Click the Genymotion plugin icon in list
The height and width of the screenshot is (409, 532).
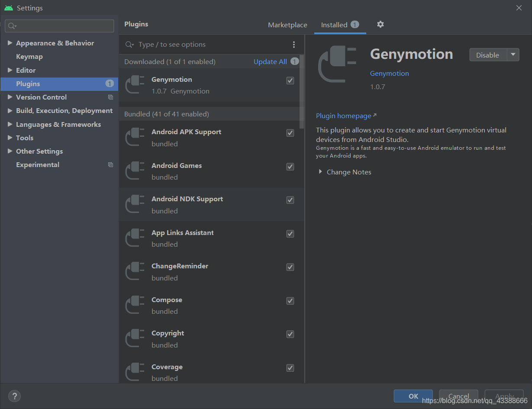(x=135, y=85)
